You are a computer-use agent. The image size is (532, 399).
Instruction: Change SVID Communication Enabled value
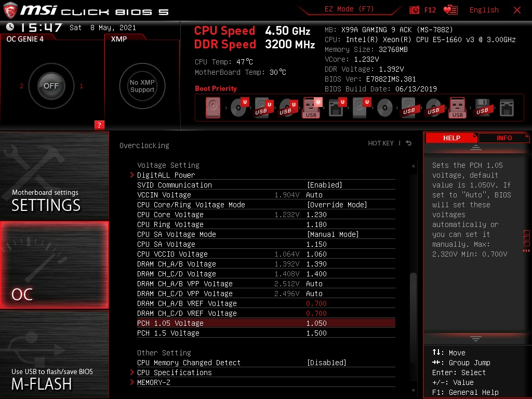click(324, 185)
